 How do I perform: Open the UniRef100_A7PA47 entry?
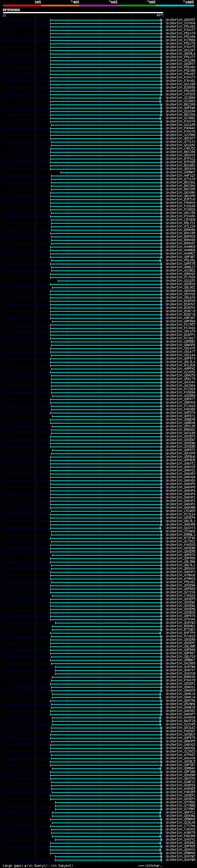(180, 755)
